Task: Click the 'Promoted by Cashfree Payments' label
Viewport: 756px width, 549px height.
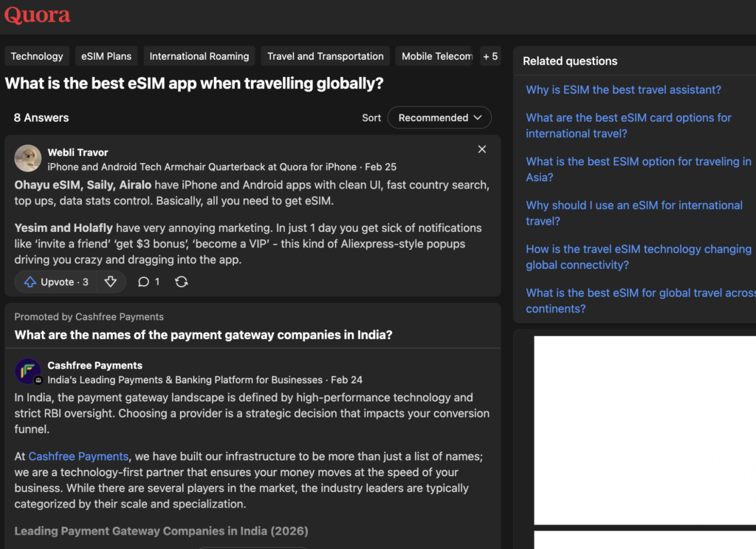Action: (89, 317)
